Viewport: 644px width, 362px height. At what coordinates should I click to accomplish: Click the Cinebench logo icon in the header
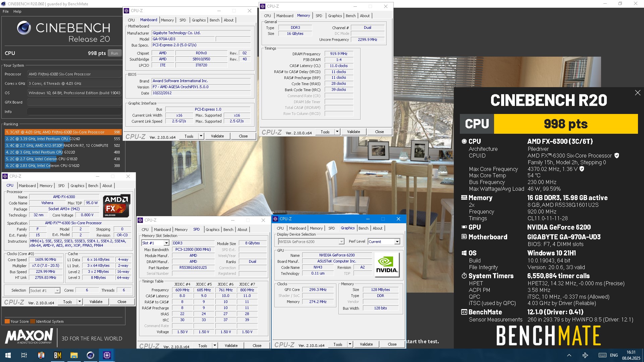(x=24, y=28)
